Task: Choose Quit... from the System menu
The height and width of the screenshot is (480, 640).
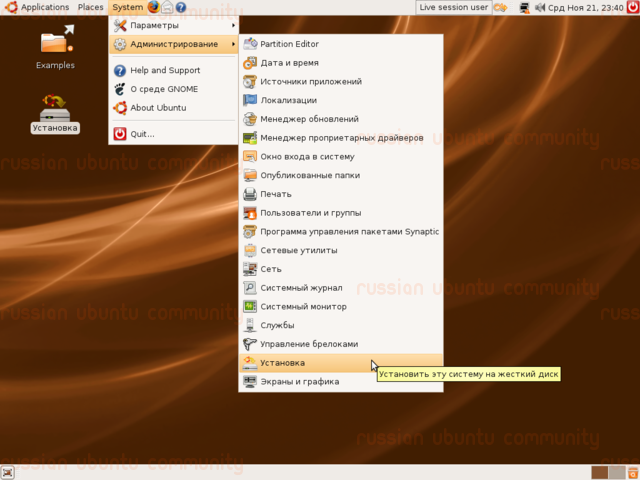Action: click(174, 134)
